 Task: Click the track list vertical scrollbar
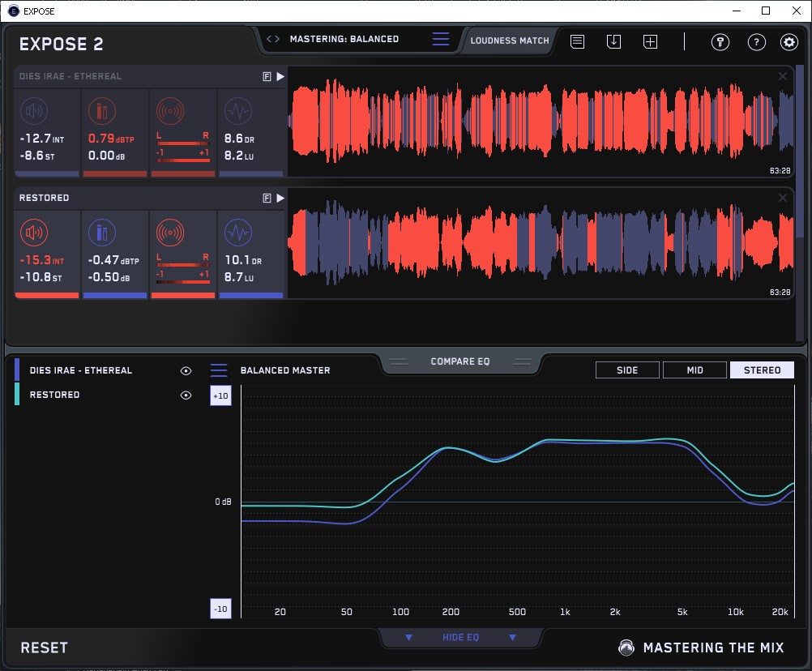(x=801, y=153)
